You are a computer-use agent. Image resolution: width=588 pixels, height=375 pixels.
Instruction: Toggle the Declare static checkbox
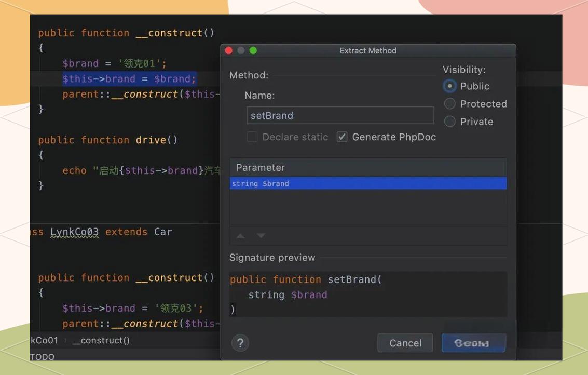coord(252,137)
